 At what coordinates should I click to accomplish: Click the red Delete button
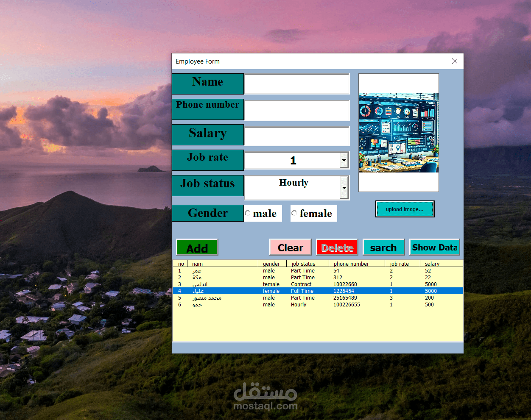click(x=337, y=247)
